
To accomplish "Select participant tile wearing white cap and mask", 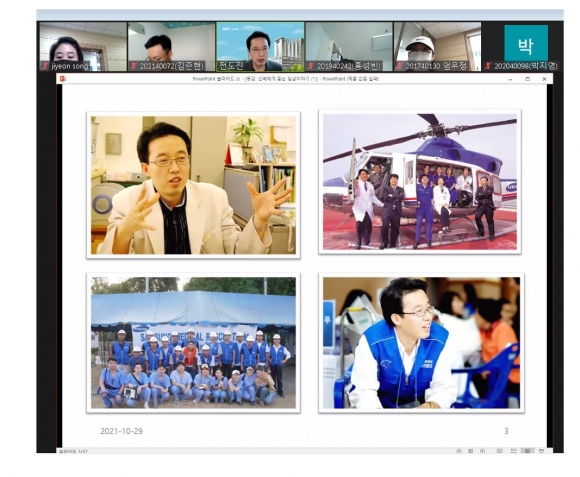I will [437, 47].
